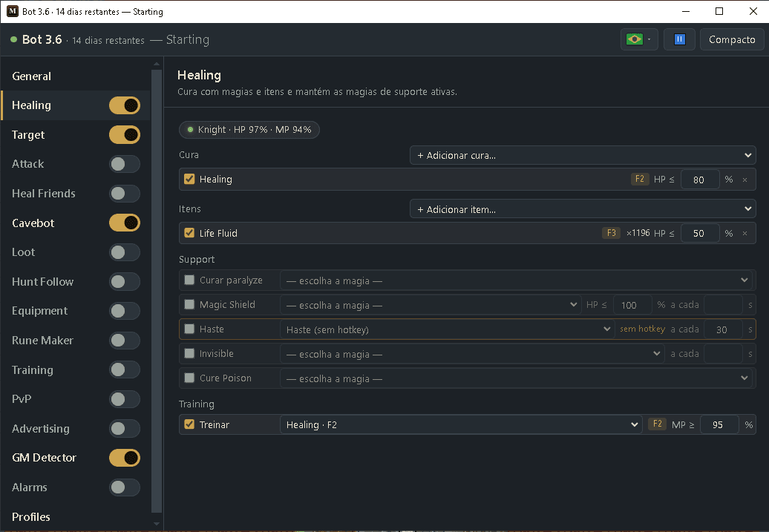The height and width of the screenshot is (532, 769).
Task: Check the Cure Poison checkbox
Action: pyautogui.click(x=189, y=378)
